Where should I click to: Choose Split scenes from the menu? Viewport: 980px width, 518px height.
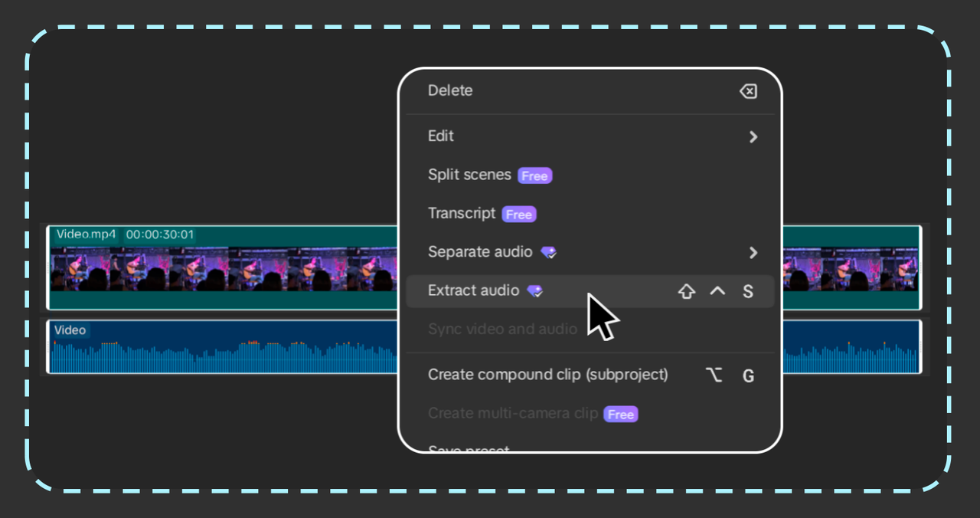(x=469, y=175)
